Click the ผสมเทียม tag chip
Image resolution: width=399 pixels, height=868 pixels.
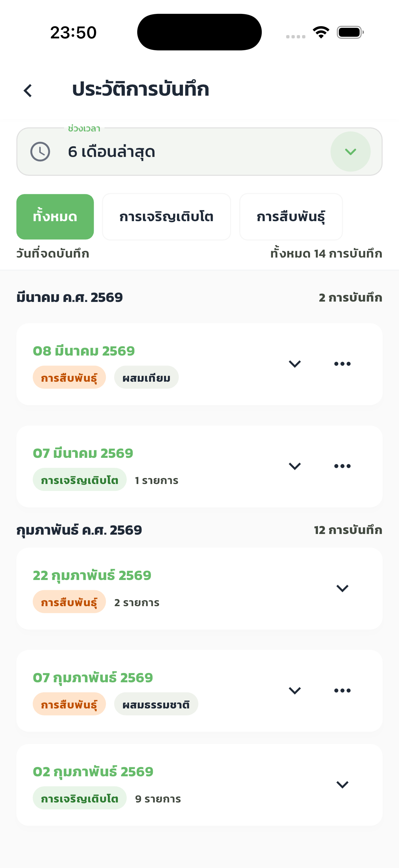[x=146, y=377]
